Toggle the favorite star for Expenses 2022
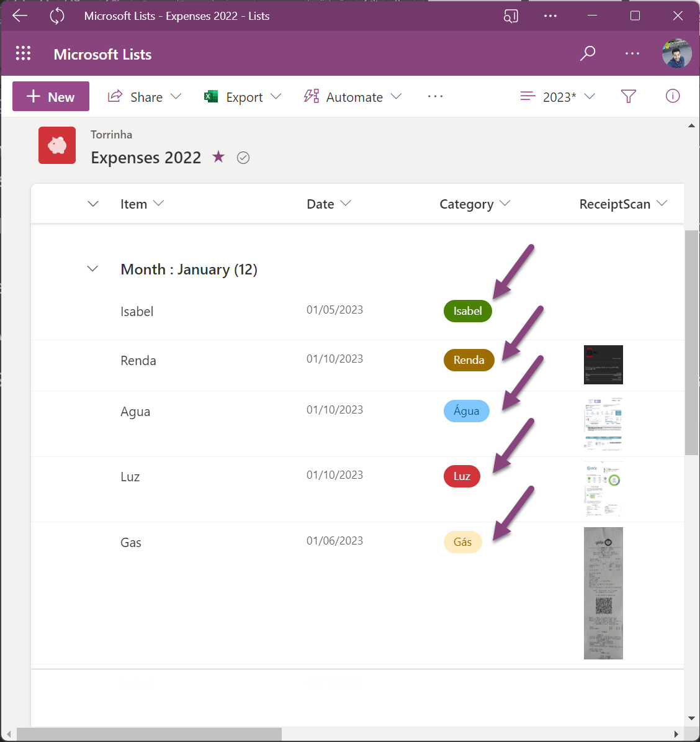700x742 pixels. click(x=218, y=157)
